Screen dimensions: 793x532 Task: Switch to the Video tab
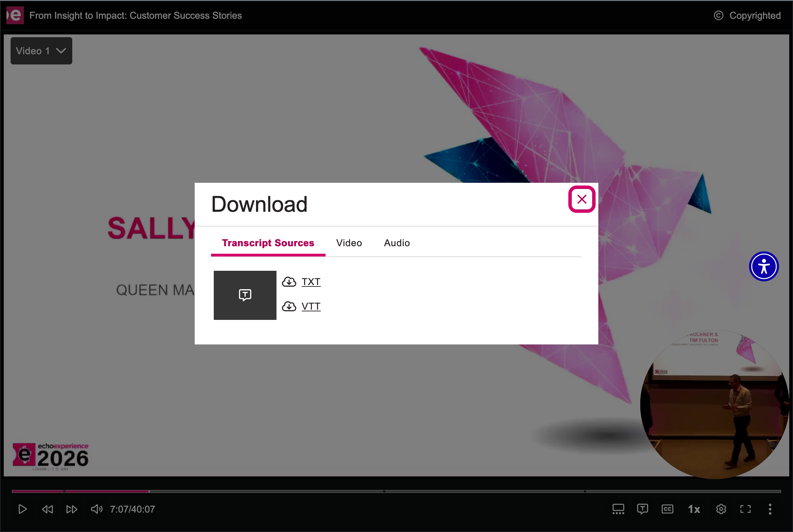tap(349, 243)
